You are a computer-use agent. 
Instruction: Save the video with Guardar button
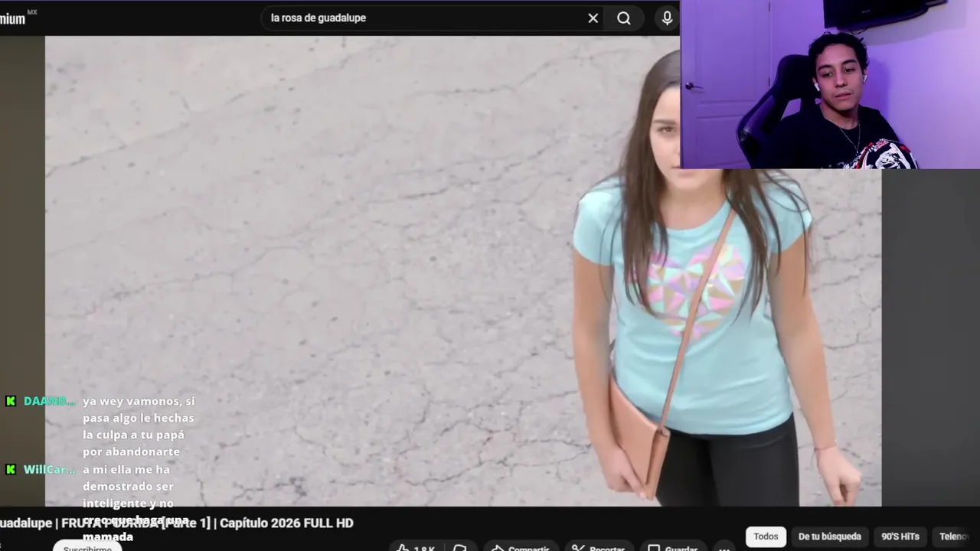(674, 548)
